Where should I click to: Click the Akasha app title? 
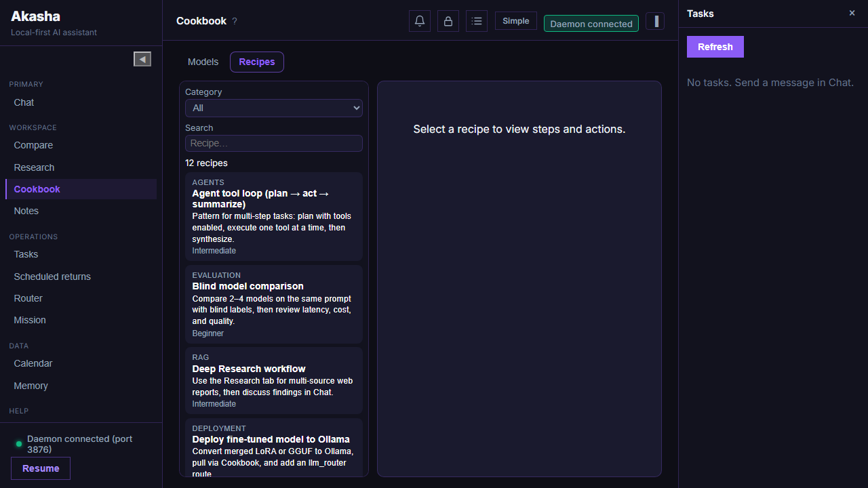point(35,16)
